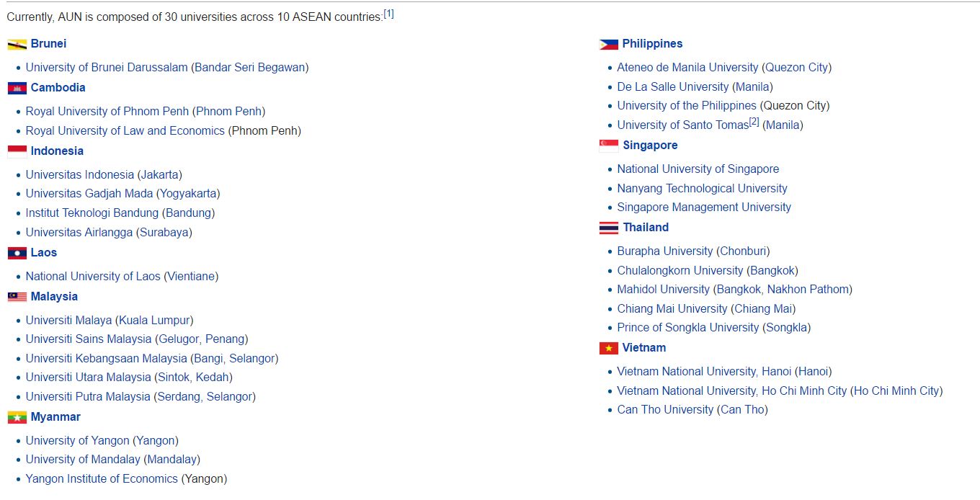The image size is (980, 500).
Task: Open National University of Laos link
Action: coord(93,277)
